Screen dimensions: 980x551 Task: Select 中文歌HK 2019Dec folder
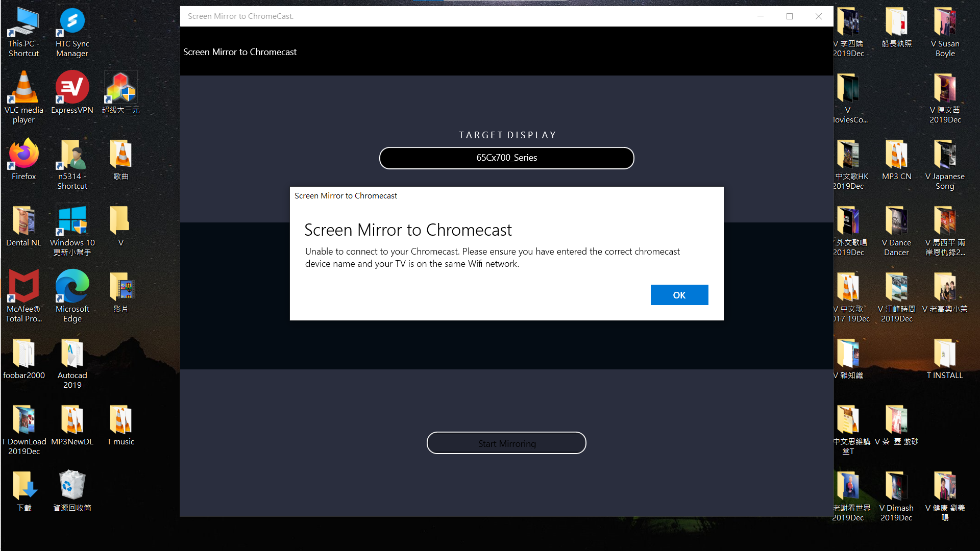[x=851, y=164]
